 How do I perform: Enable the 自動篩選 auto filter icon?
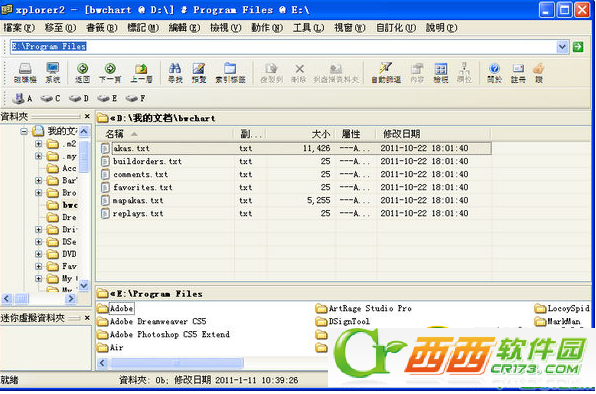click(386, 72)
